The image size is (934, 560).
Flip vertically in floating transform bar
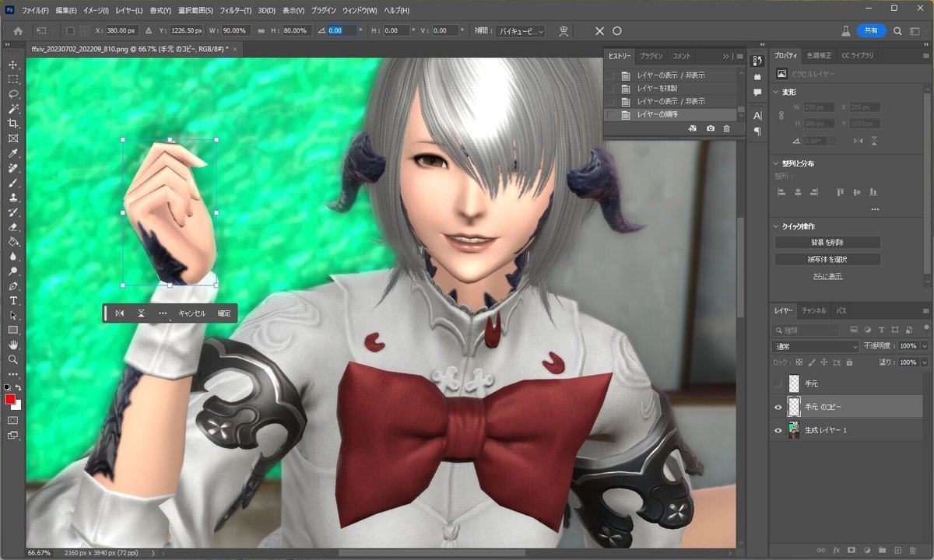point(141,313)
